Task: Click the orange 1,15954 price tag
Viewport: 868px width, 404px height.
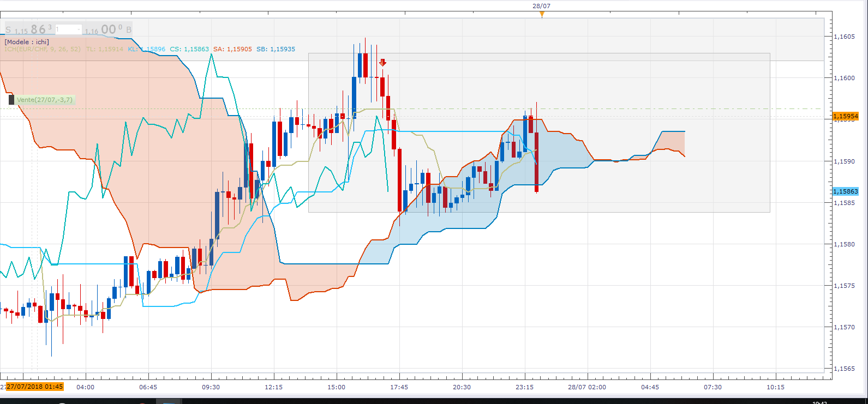Action: pyautogui.click(x=846, y=116)
